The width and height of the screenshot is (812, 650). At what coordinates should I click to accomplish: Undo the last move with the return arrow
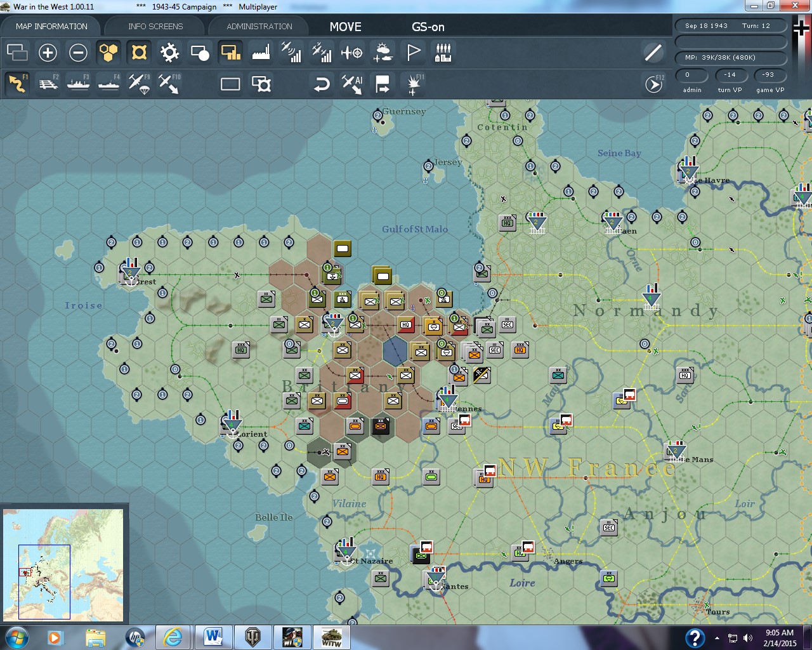[x=322, y=84]
